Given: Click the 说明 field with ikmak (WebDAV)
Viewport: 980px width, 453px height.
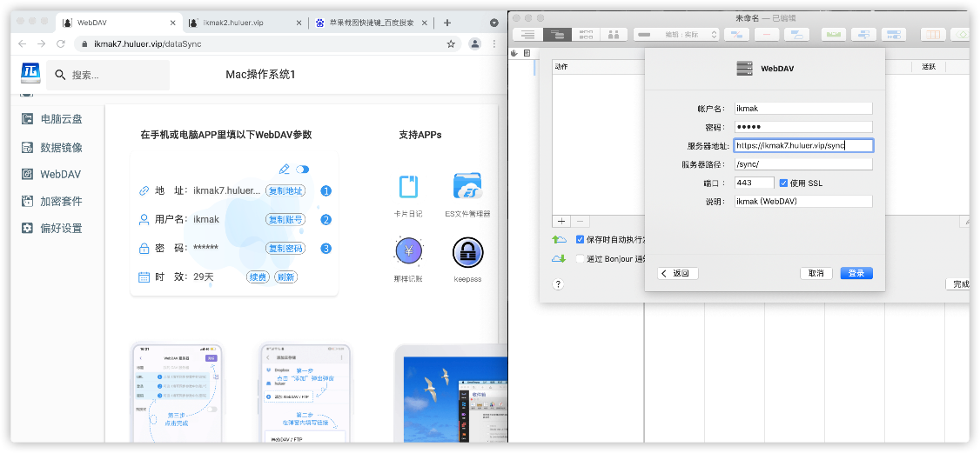Looking at the screenshot, I should 802,202.
